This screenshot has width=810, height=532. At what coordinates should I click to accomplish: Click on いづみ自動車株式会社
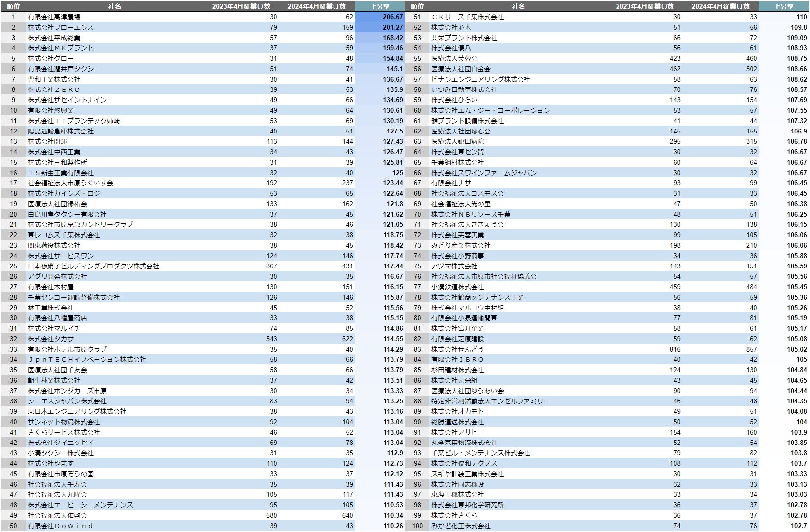click(x=464, y=89)
